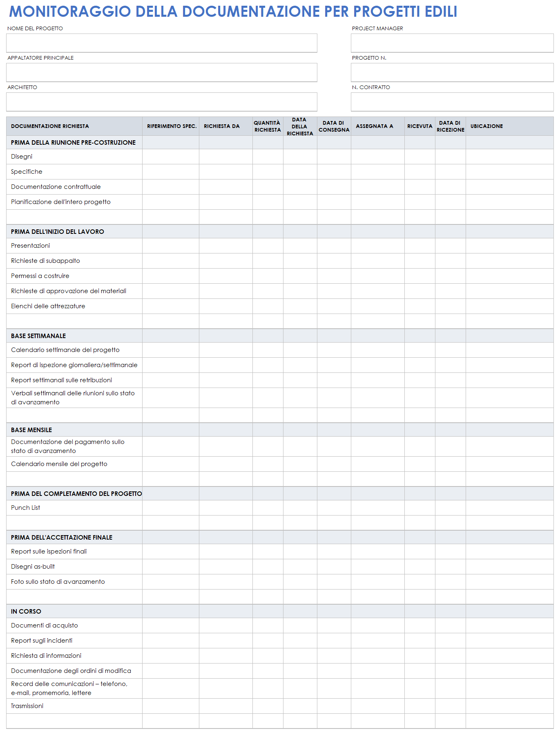Click Record delle comunicazioni row
Viewport: 560px width, 733px height.
(x=280, y=688)
